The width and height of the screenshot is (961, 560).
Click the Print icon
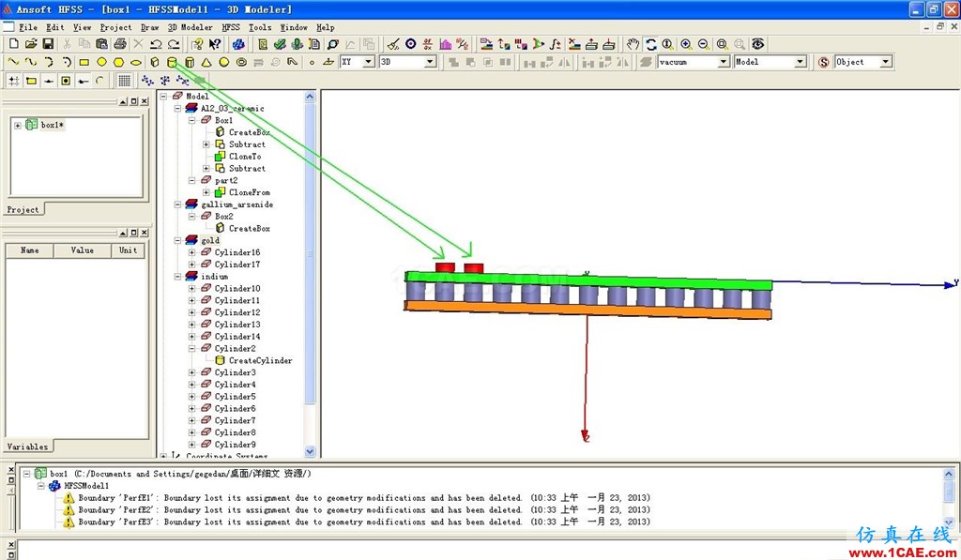point(120,44)
